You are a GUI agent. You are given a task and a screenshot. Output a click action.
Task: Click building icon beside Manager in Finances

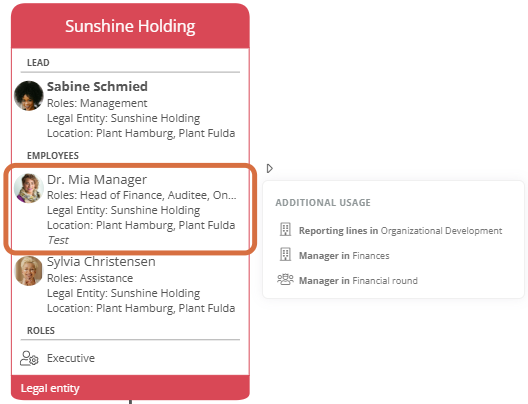[285, 255]
